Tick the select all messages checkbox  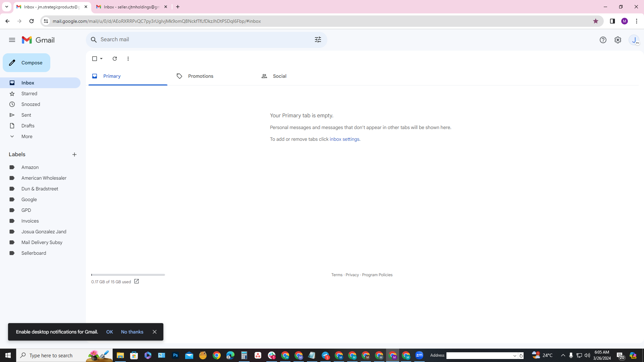(95, 59)
